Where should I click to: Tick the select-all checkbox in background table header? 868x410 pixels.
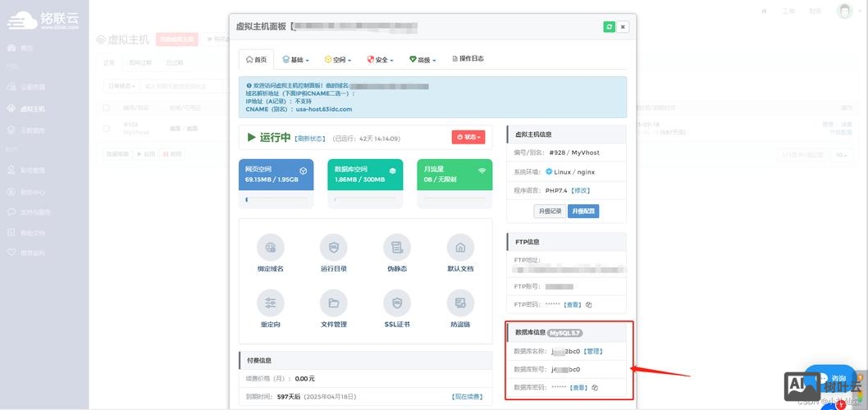107,107
